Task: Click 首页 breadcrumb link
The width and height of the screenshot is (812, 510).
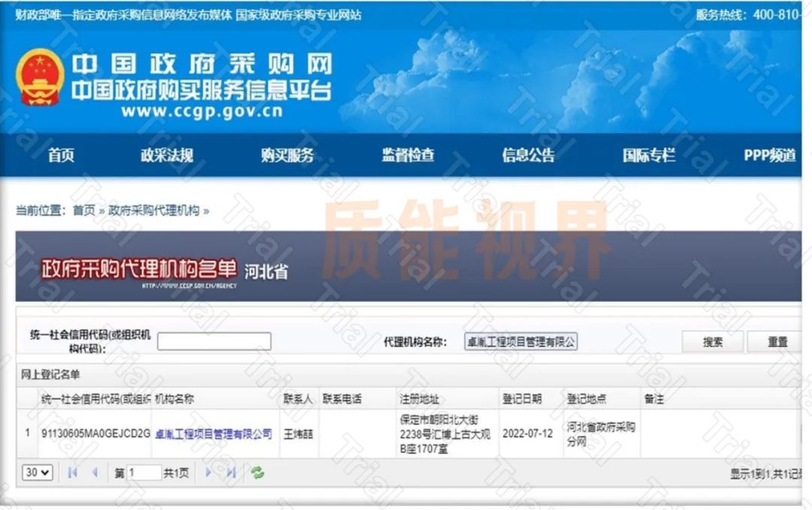Action: tap(84, 211)
